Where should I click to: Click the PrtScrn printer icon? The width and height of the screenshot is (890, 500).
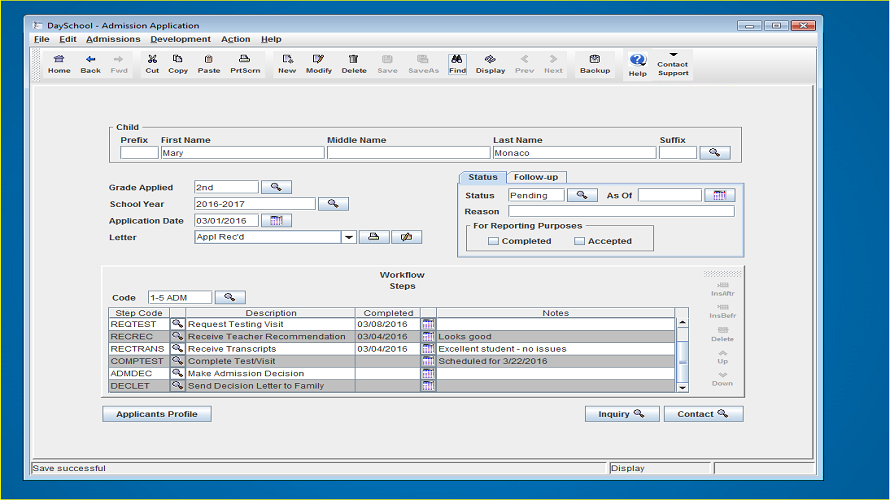245,64
